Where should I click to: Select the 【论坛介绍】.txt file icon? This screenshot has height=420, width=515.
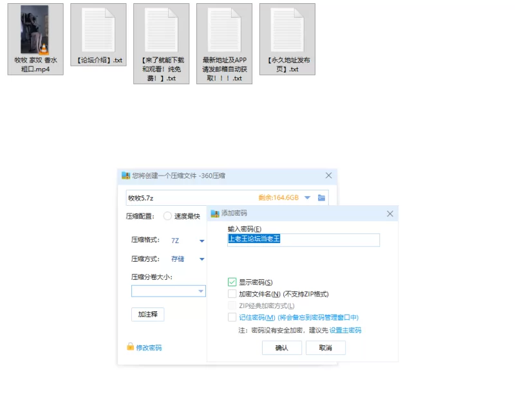pyautogui.click(x=98, y=35)
